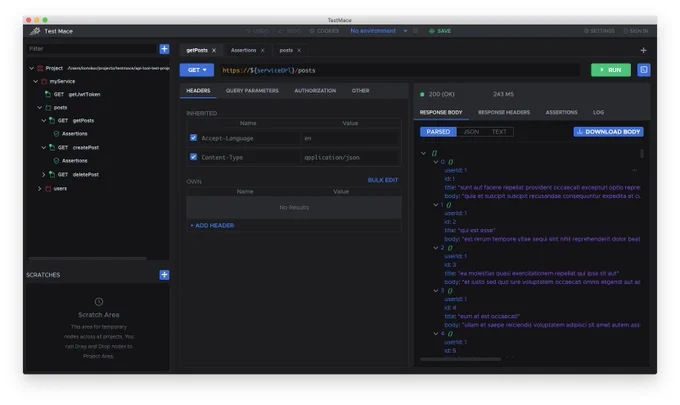Screen dimensions: 680x405
Task: Uncheck the Accept-Language header checkbox
Action: click(x=193, y=138)
